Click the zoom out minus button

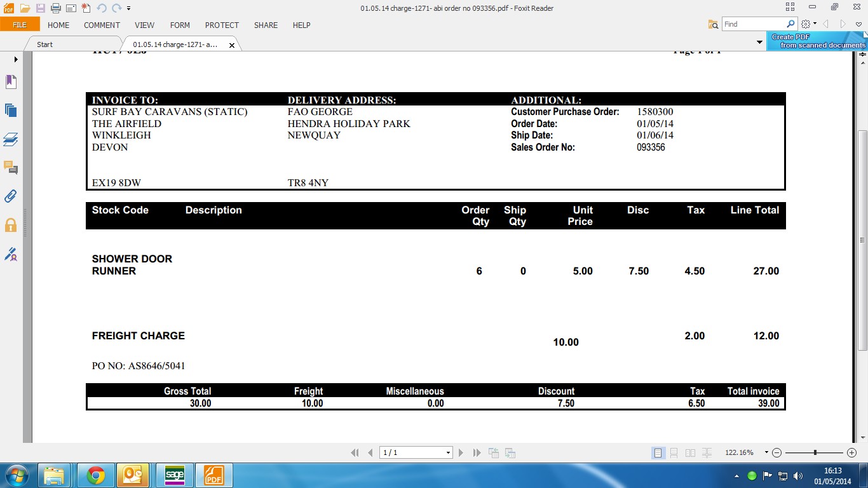[x=776, y=453]
